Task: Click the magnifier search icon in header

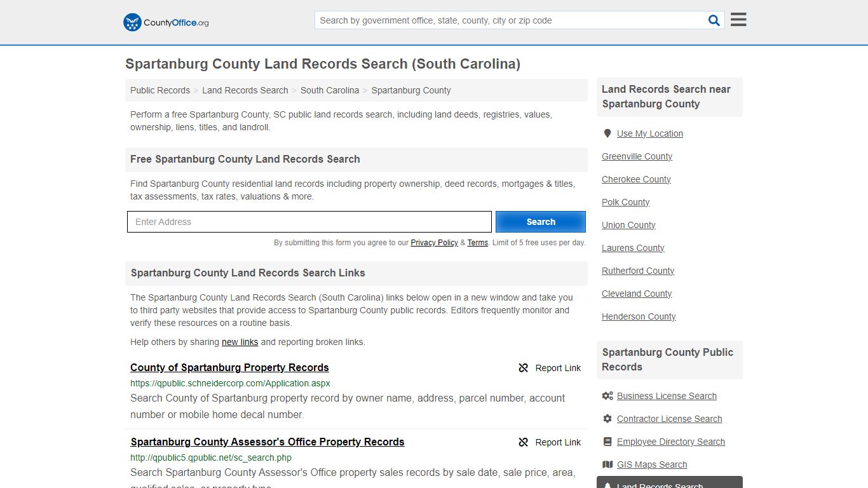Action: click(714, 20)
